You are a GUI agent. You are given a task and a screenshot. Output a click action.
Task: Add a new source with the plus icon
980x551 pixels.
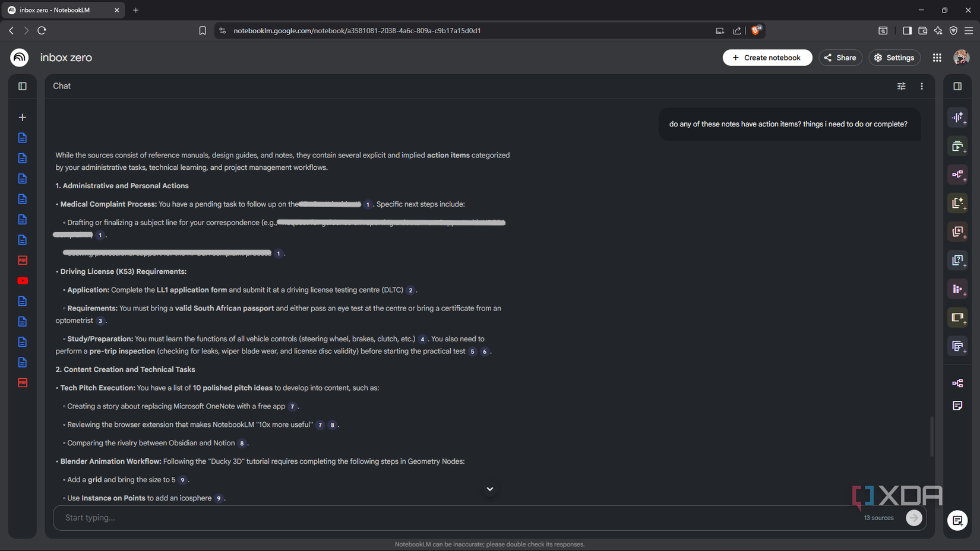click(x=22, y=117)
